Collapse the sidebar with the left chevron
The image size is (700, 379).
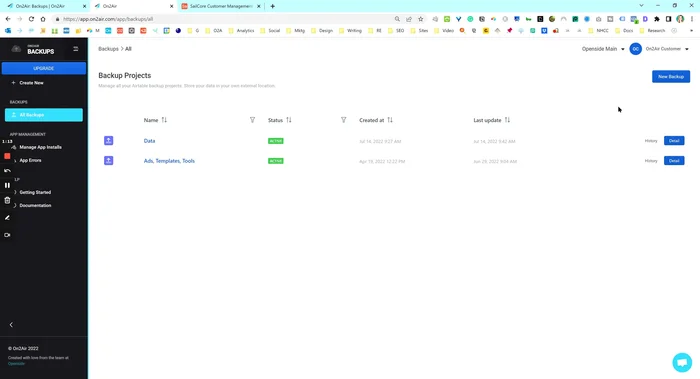(11, 325)
